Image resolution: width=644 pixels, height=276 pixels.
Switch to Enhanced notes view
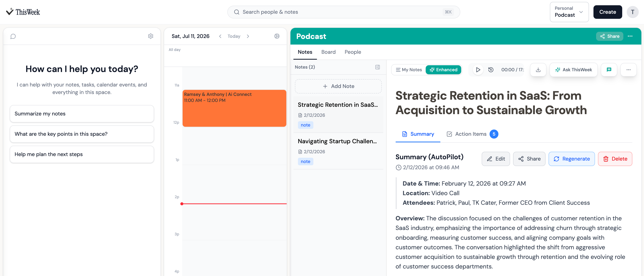click(443, 70)
